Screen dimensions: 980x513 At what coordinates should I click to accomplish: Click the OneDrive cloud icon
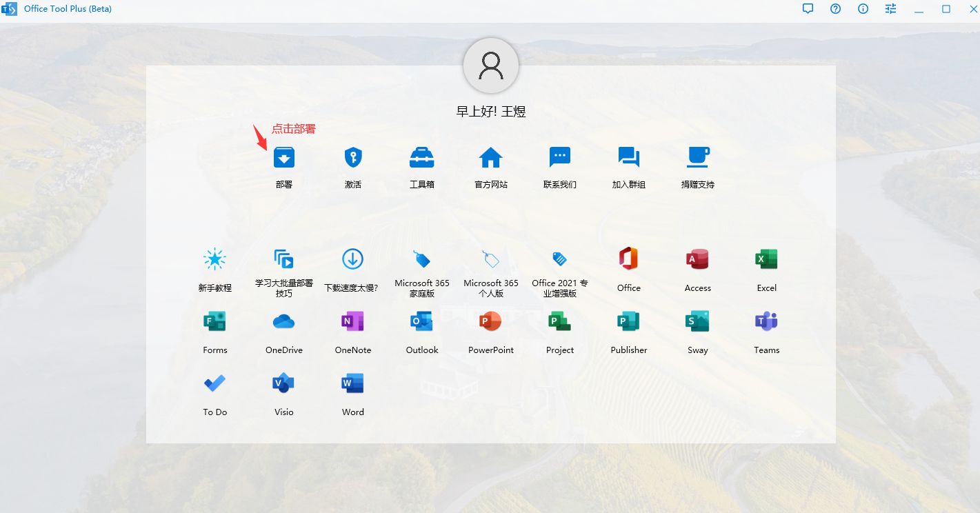click(x=284, y=321)
